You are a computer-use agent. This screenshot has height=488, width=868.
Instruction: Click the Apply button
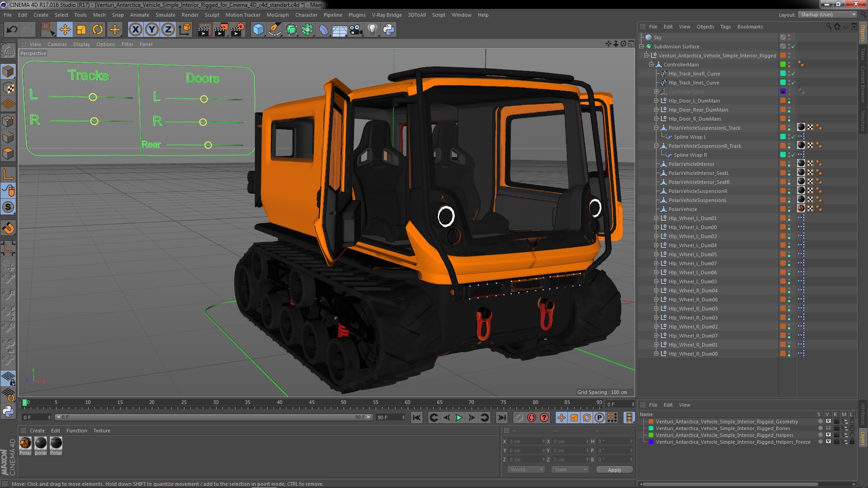pos(614,470)
